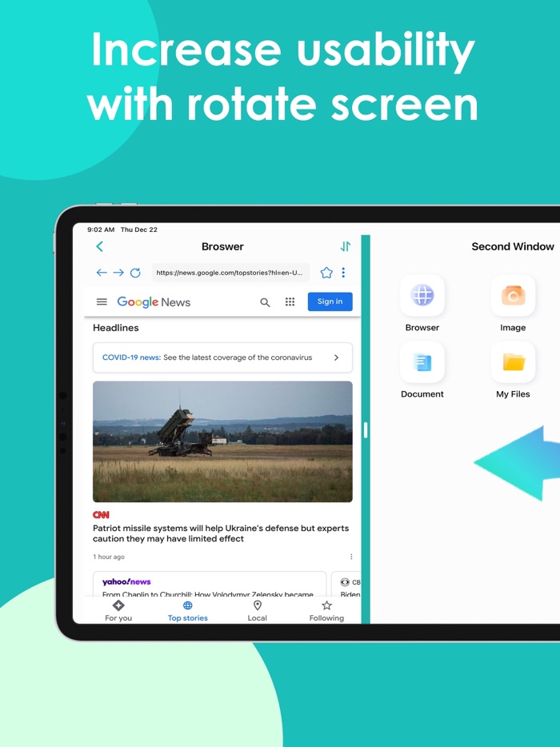Open the yahoo!news story card
The image size is (560, 747).
tap(210, 585)
